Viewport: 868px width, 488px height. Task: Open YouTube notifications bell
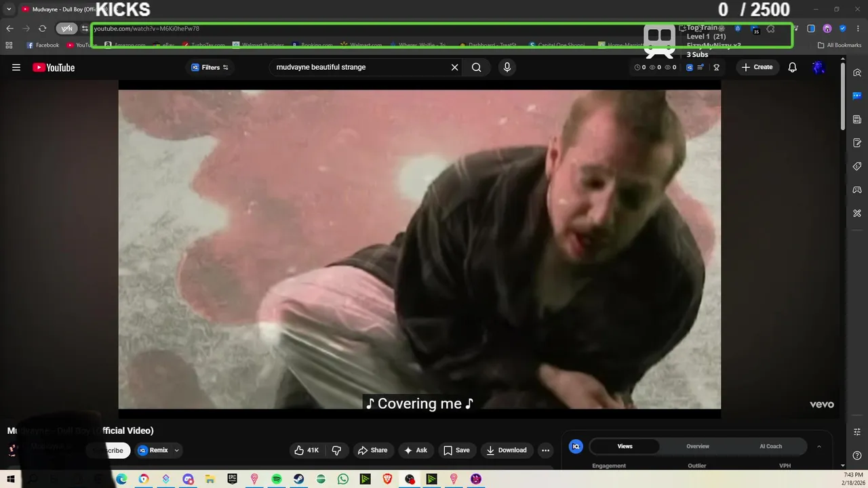(792, 67)
